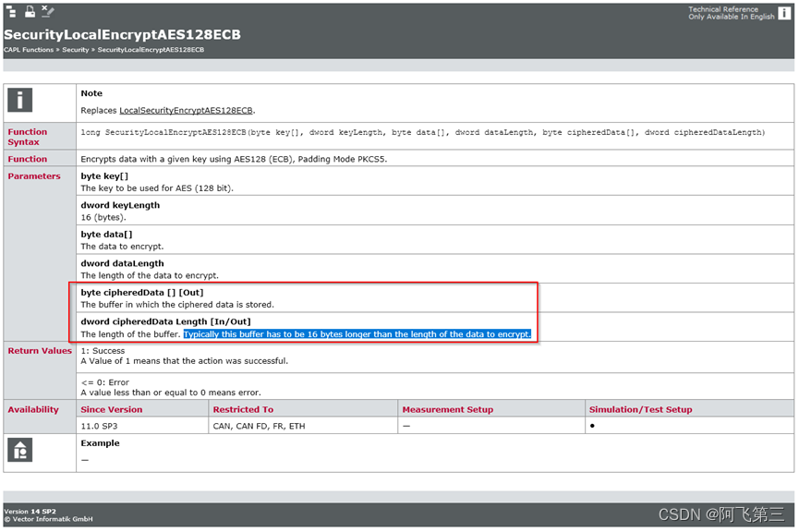The height and width of the screenshot is (532, 799).
Task: Click 'The buffer in which the ciphered data' text
Action: 177,304
